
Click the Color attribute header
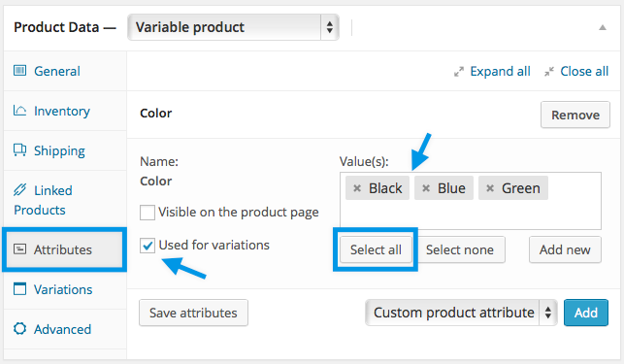click(155, 114)
